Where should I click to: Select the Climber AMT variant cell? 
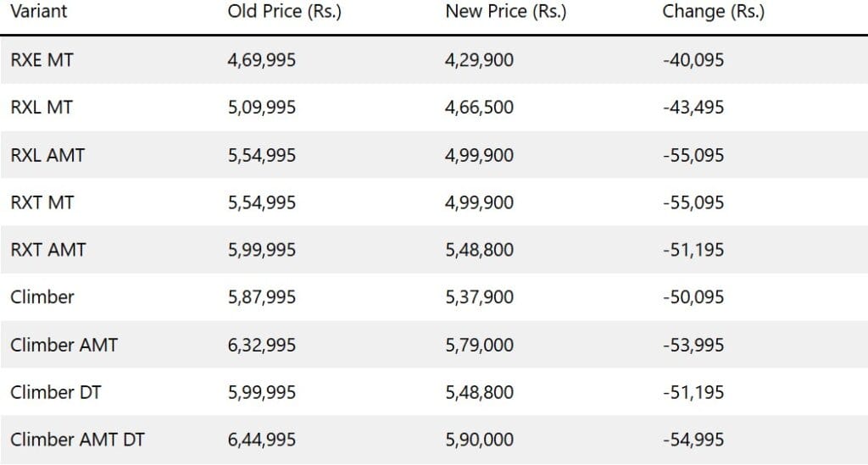pos(64,345)
